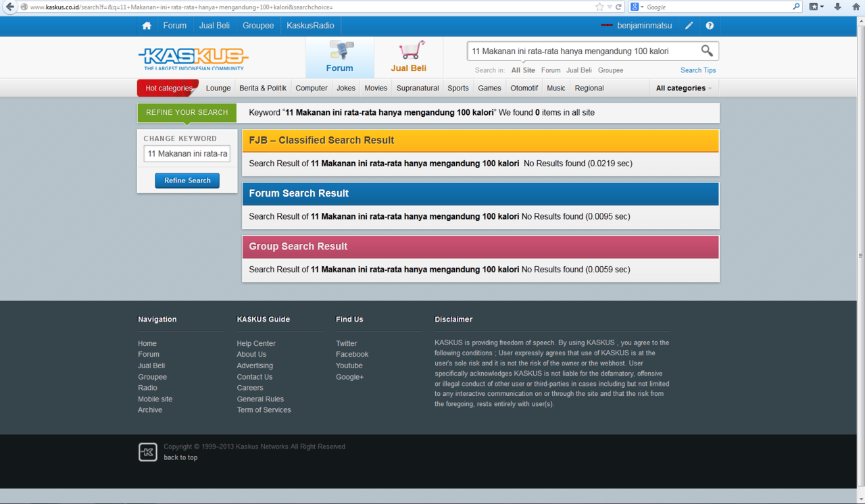Select Groupee search scope

tap(611, 70)
